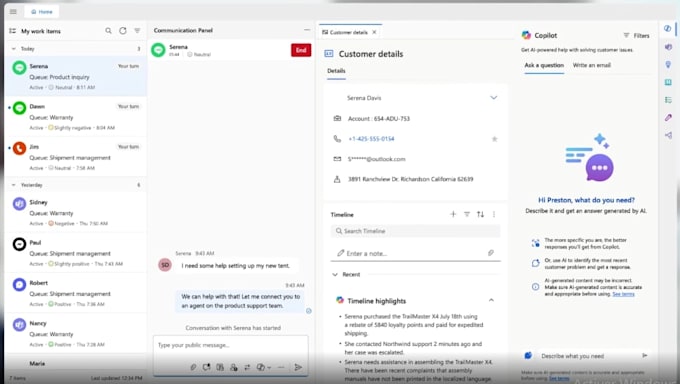The image size is (680, 384).
Task: Open the share icon in right sidebar
Action: (x=668, y=135)
